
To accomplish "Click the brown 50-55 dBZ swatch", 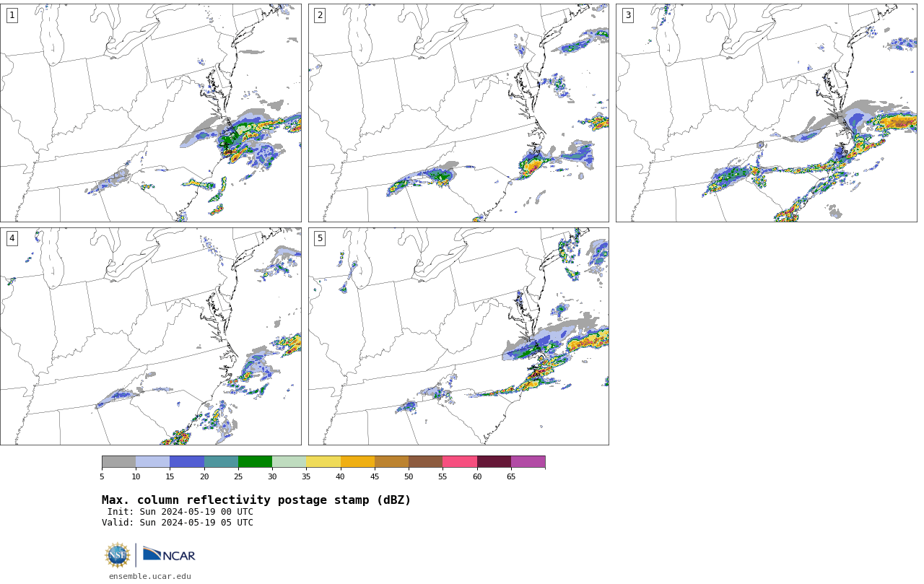I will point(426,462).
